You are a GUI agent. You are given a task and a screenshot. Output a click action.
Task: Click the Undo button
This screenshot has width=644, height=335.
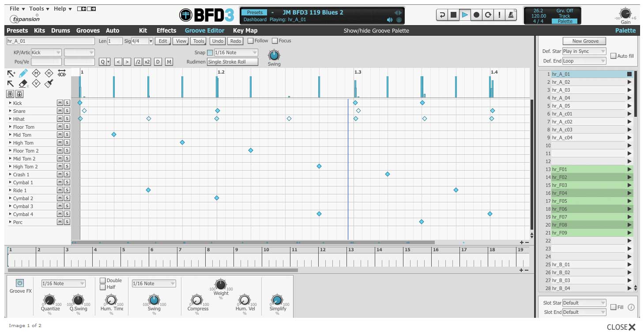point(218,41)
